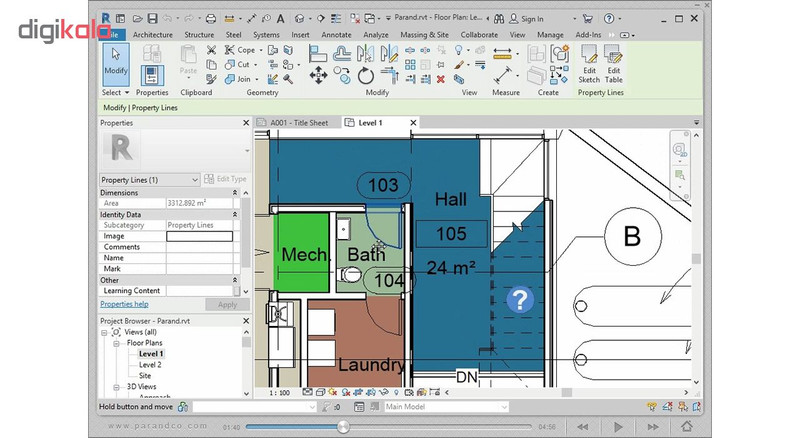Click the Properties help link

[124, 304]
